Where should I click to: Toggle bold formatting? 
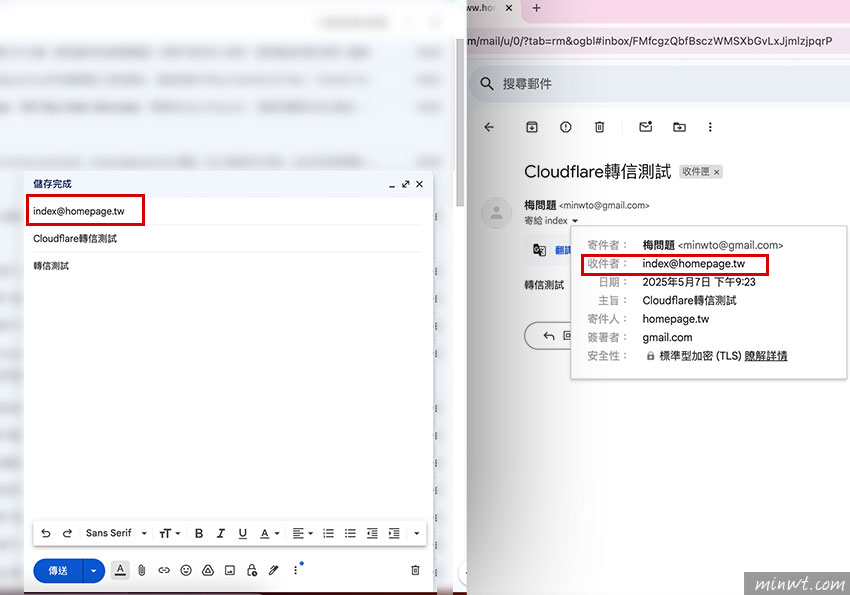pos(199,534)
